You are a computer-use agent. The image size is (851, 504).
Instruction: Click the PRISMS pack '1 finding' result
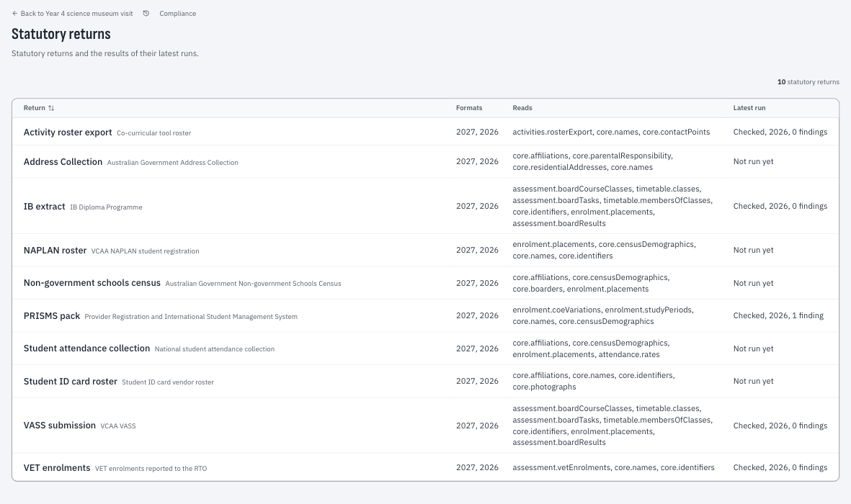(x=778, y=316)
